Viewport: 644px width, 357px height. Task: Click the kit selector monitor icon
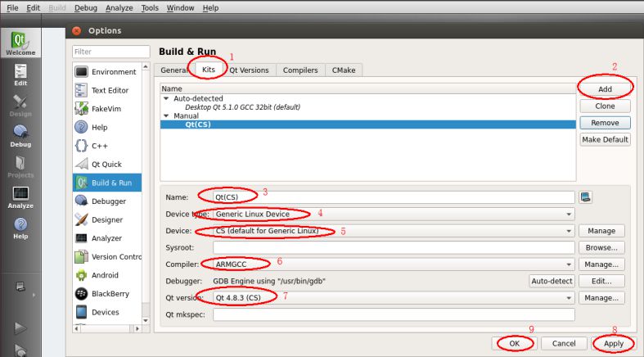20,287
